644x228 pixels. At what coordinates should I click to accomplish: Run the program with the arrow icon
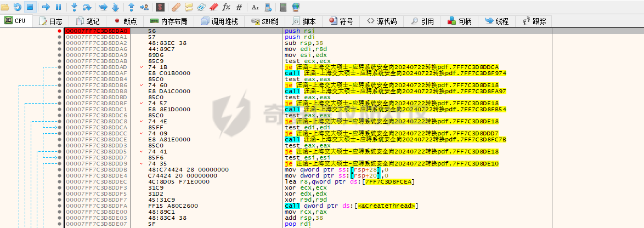coord(46,7)
